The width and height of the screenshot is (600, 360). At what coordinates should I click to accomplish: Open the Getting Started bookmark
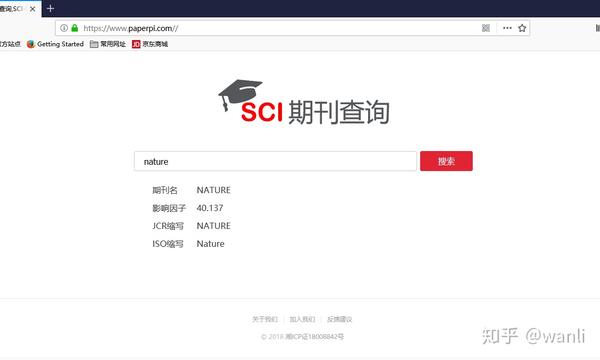pos(55,44)
